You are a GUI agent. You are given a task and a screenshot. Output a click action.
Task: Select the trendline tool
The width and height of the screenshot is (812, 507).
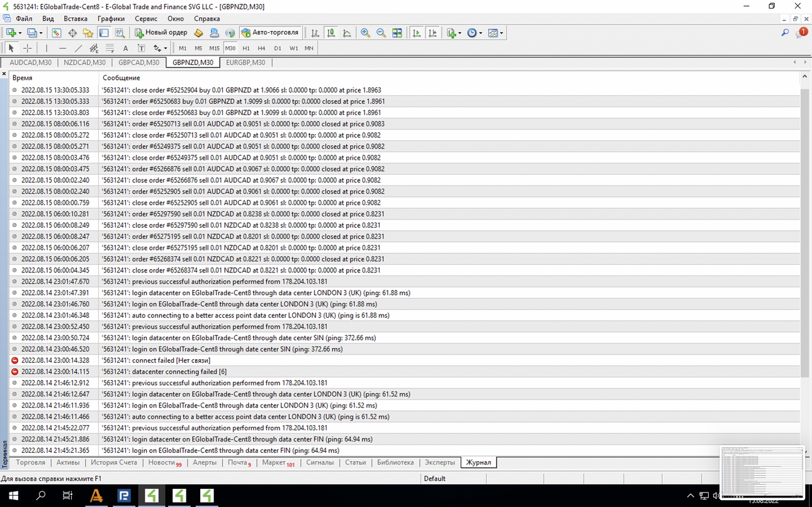coord(78,48)
